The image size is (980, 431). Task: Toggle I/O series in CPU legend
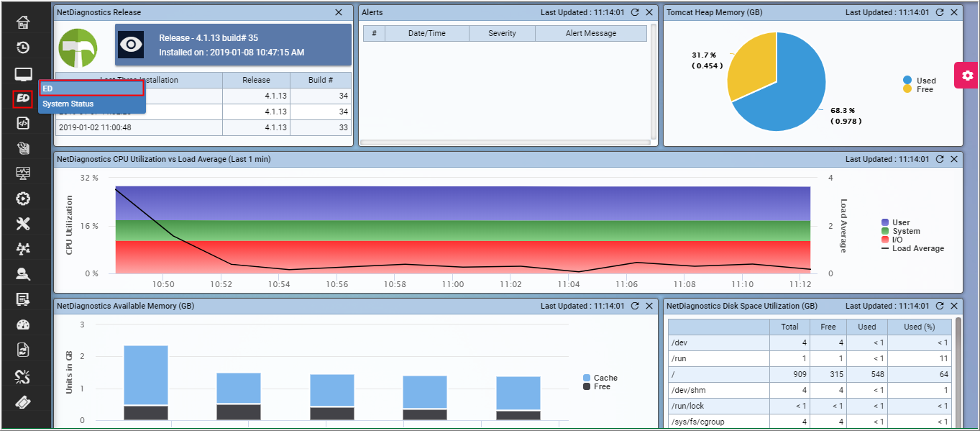(x=892, y=240)
